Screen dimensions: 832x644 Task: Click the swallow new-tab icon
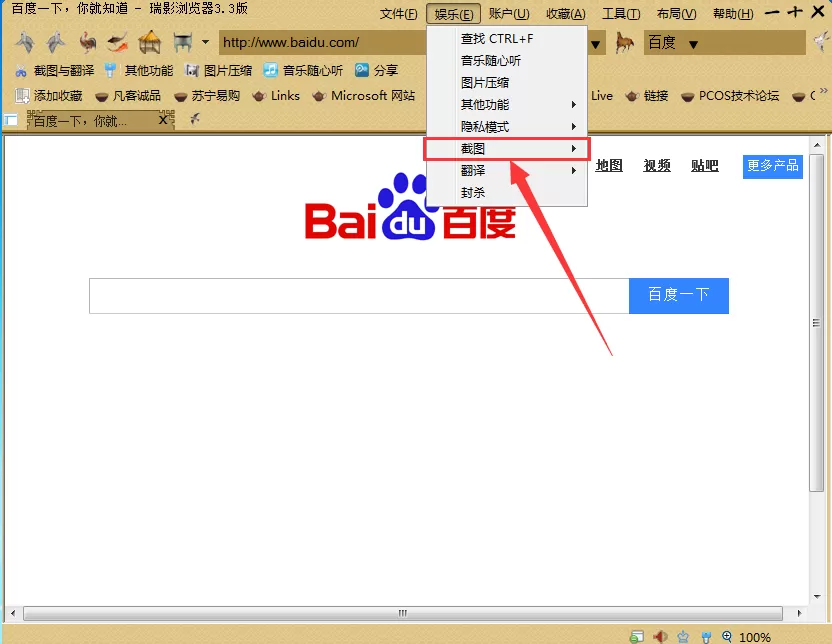[195, 119]
